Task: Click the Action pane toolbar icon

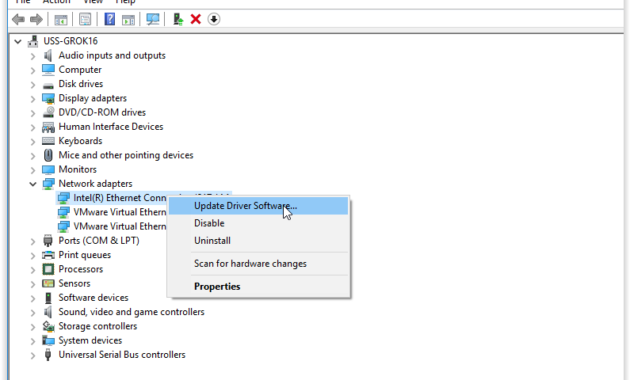Action: (128, 19)
